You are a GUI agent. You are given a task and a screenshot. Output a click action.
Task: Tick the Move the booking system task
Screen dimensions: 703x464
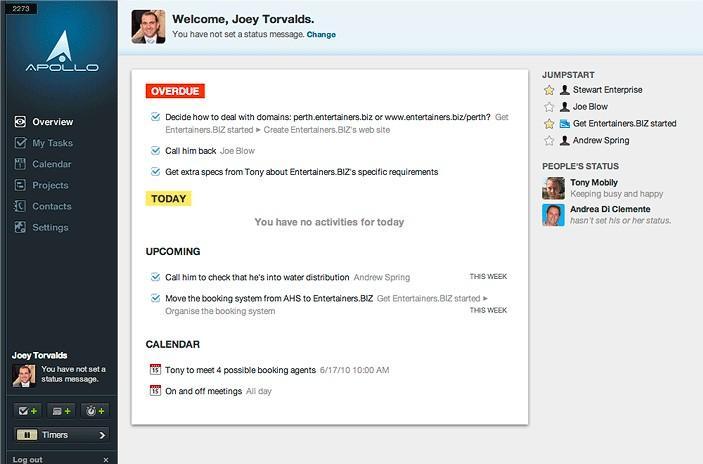155,298
